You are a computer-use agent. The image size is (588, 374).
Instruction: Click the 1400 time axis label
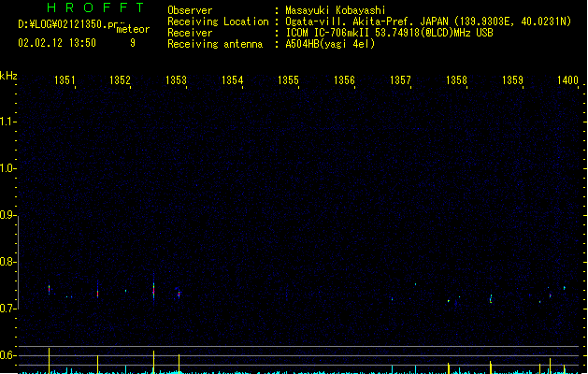567,79
